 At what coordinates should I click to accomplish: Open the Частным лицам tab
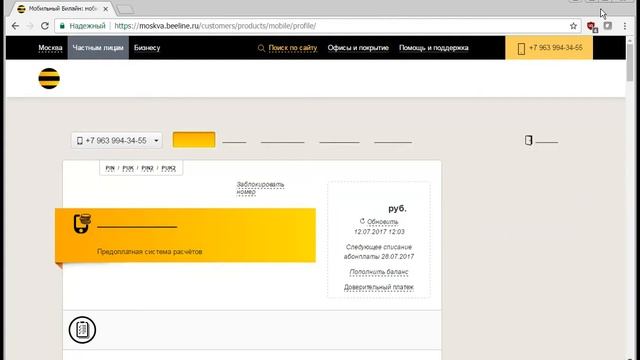(98, 48)
